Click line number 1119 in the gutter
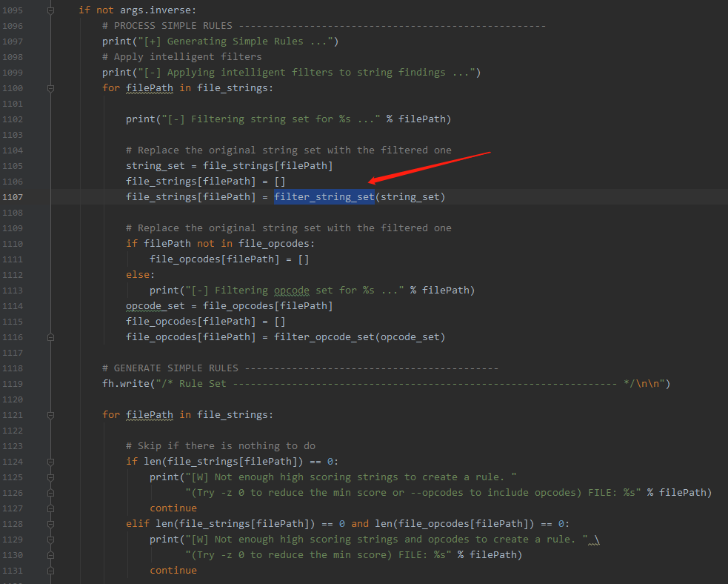This screenshot has width=728, height=584. tap(13, 384)
